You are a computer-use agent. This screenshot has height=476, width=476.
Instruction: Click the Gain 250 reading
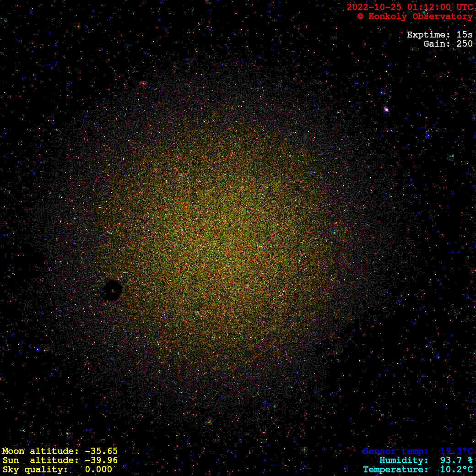448,44
